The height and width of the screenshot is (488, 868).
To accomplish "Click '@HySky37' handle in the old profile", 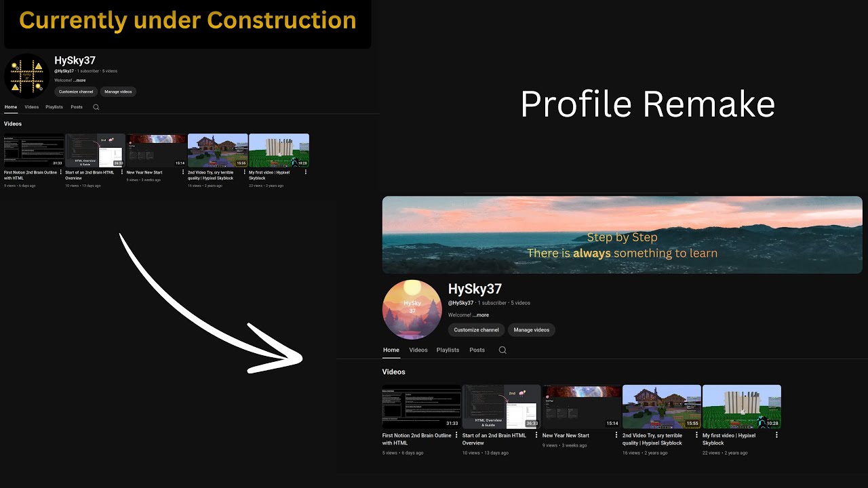I will 64,71.
